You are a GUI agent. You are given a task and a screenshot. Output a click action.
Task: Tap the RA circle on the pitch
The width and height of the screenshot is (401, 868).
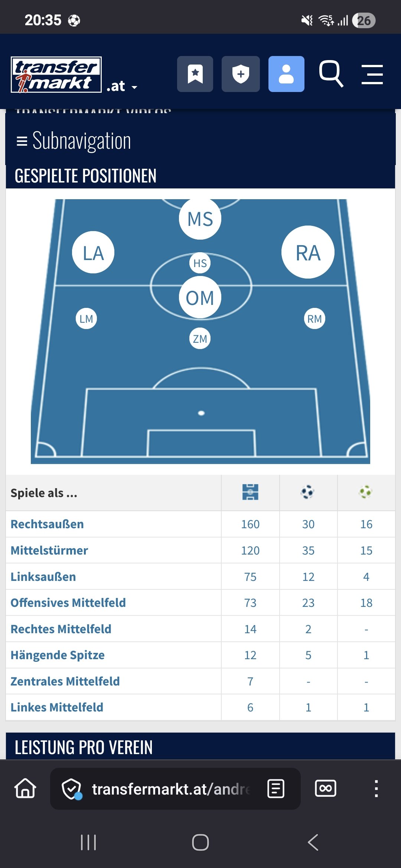[x=308, y=252]
